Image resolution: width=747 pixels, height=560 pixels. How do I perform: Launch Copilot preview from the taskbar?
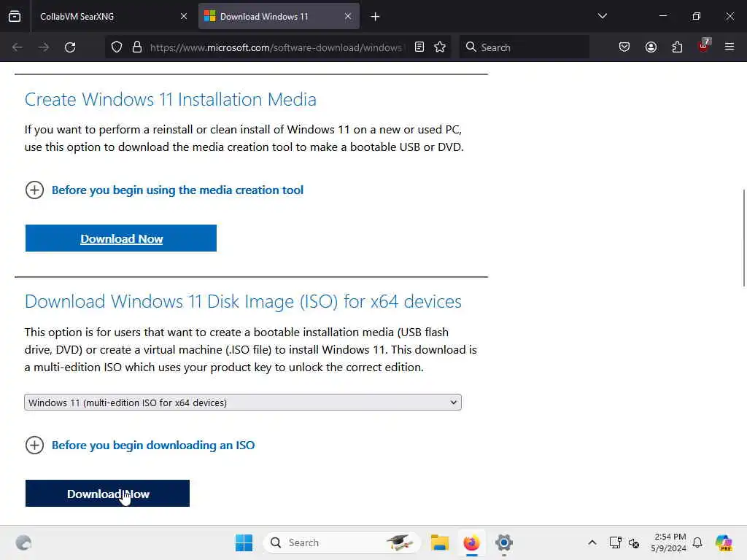click(724, 542)
